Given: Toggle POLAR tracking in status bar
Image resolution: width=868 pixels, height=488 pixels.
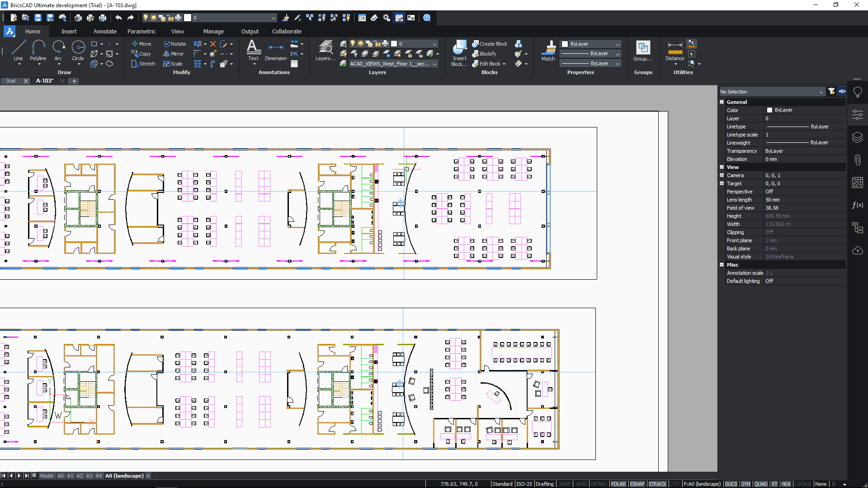Looking at the screenshot, I should point(618,484).
